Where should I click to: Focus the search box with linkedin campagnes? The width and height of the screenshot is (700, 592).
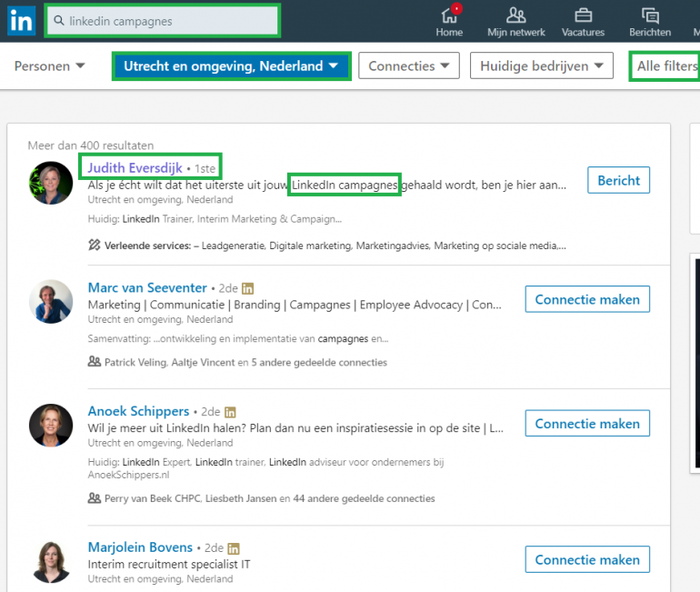[x=163, y=21]
